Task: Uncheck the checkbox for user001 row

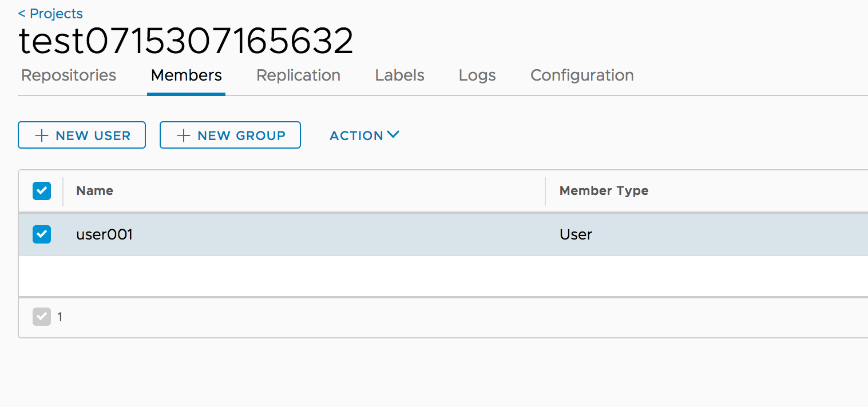Action: point(42,234)
